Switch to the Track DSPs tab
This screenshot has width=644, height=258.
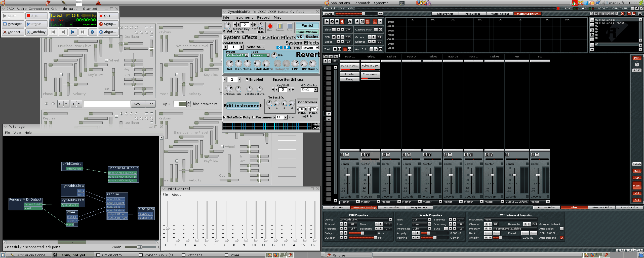point(336,208)
